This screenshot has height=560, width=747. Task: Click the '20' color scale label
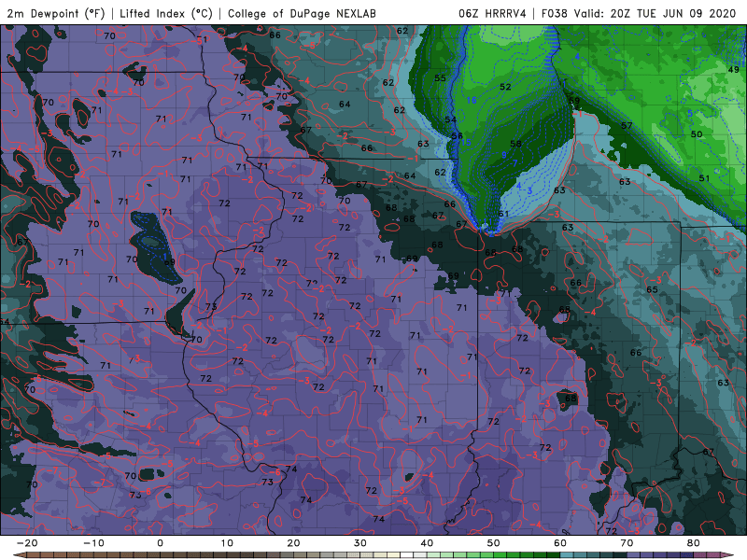click(x=293, y=543)
